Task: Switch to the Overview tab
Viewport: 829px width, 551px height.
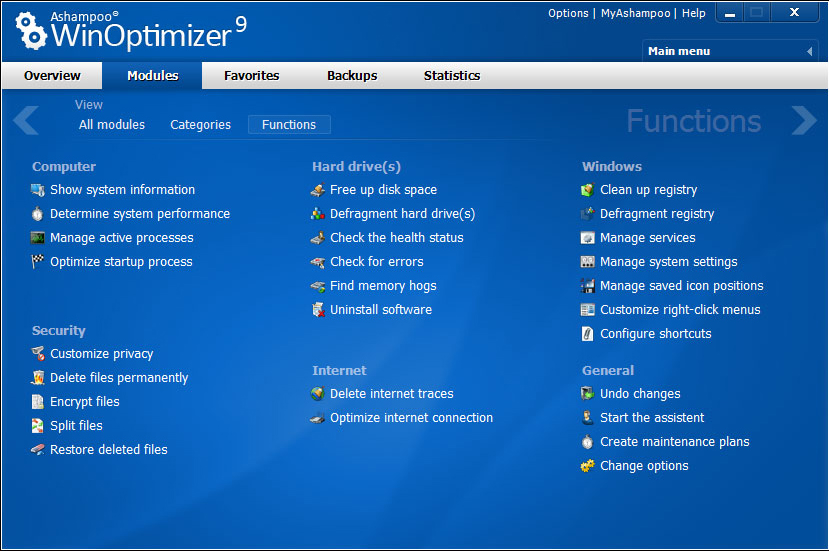Action: [x=52, y=76]
